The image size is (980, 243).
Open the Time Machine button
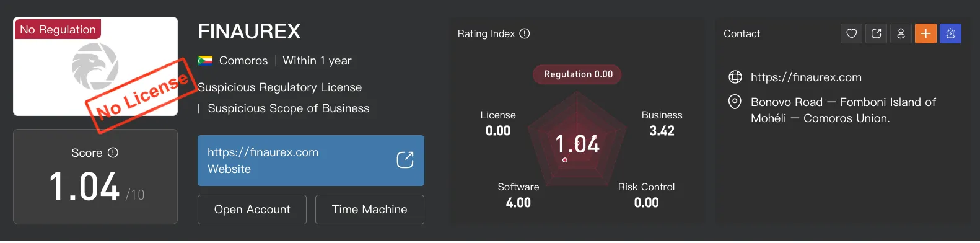pyautogui.click(x=370, y=210)
